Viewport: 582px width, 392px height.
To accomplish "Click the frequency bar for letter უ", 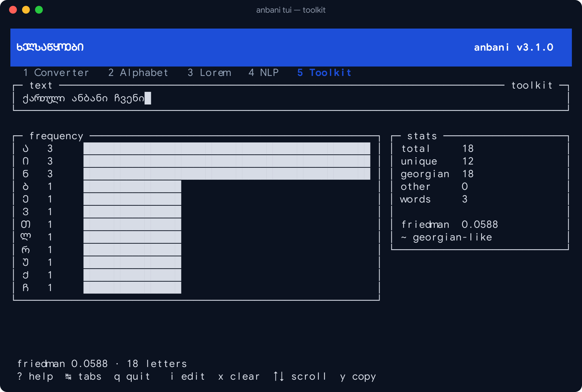I will click(132, 263).
